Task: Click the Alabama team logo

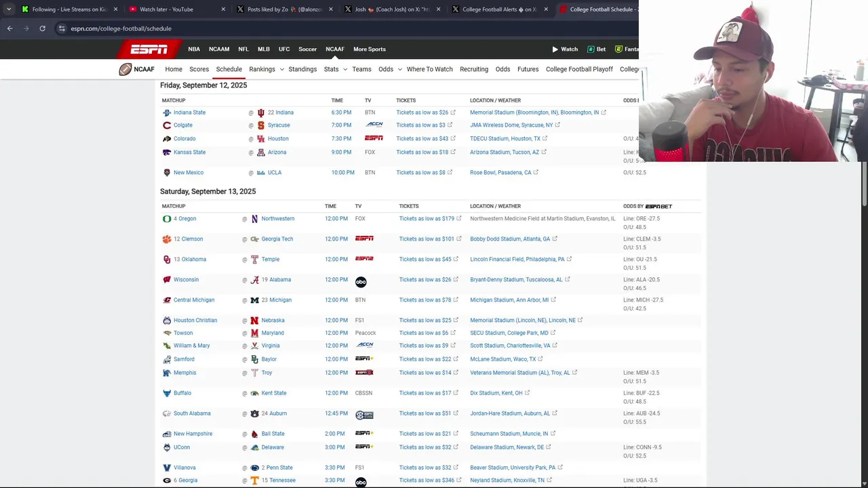Action: [254, 280]
